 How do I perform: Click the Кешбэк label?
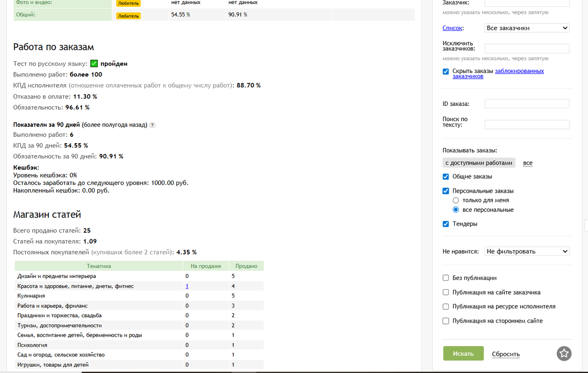[26, 168]
